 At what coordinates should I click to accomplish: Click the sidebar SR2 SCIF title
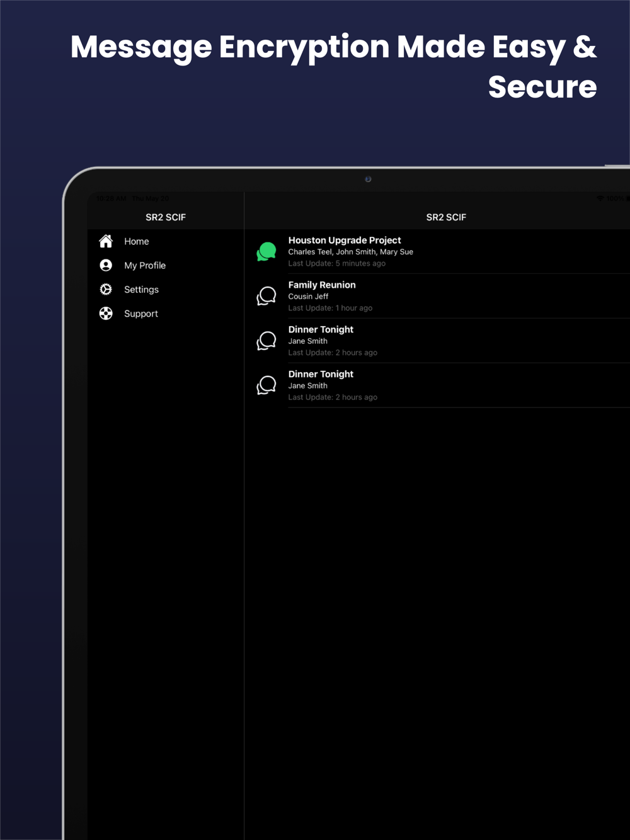[166, 217]
